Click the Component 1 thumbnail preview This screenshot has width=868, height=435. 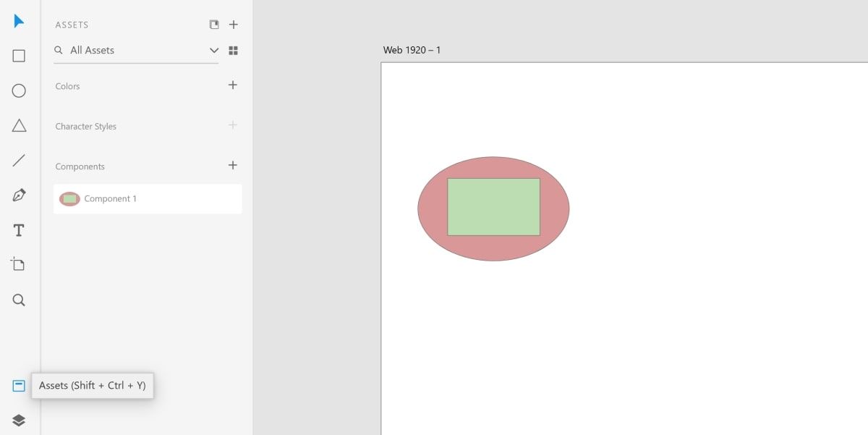pyautogui.click(x=69, y=199)
